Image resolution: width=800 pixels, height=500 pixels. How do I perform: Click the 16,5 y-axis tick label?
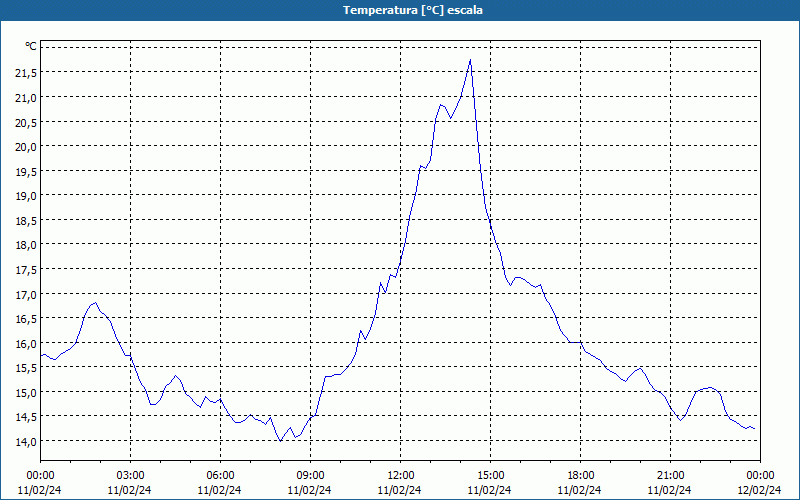pos(25,319)
